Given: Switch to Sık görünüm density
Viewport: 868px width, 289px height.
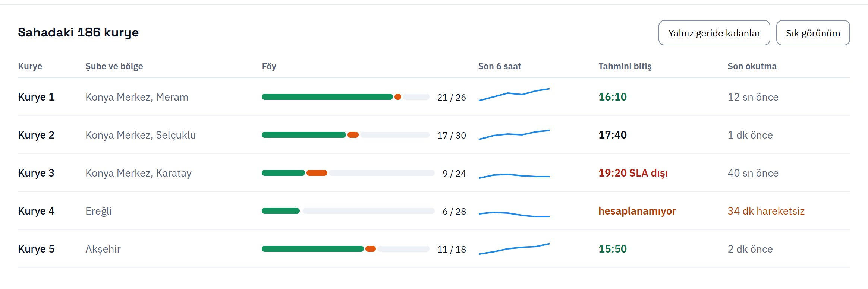Looking at the screenshot, I should click(x=813, y=33).
